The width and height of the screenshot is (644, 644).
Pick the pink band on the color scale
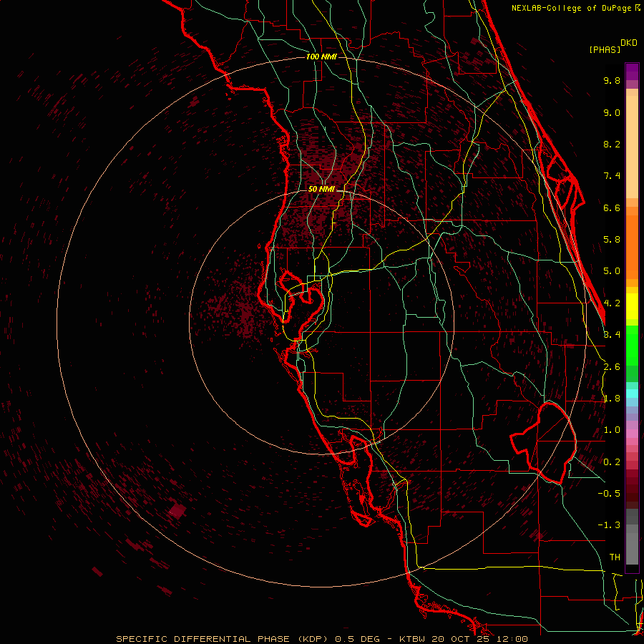pyautogui.click(x=632, y=434)
